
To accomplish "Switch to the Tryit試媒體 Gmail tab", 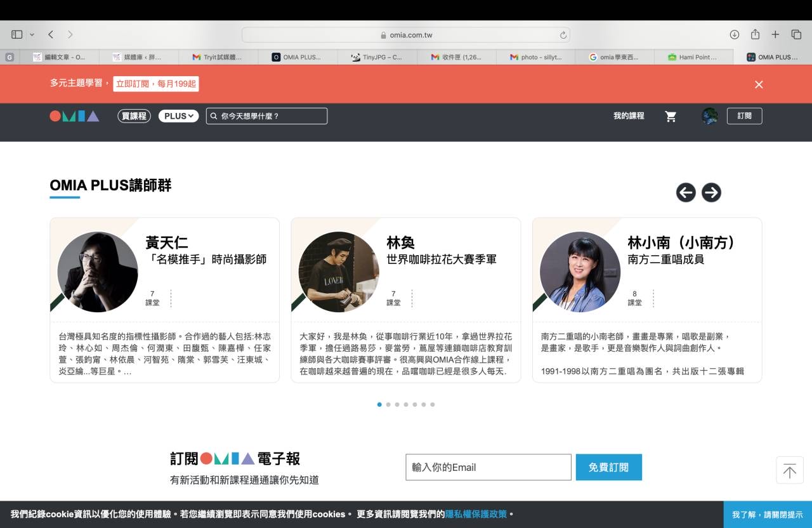I will [218, 57].
